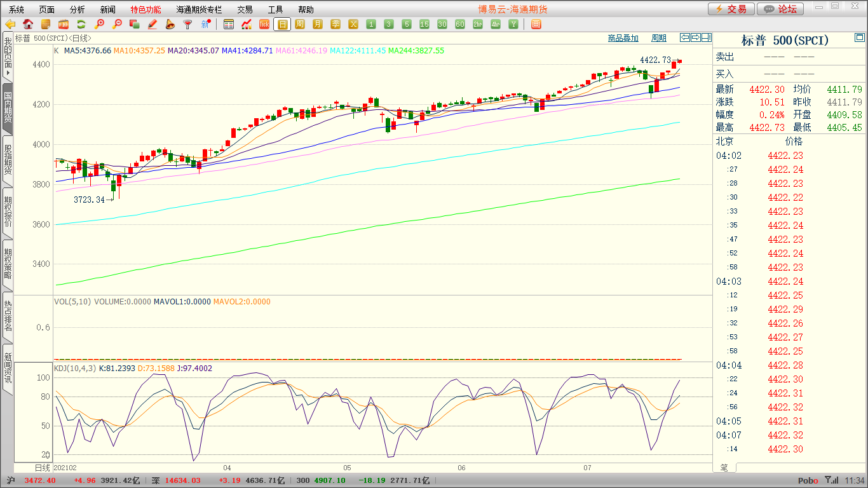868x488 pixels.
Task: Select the quarterly 季 period button
Action: point(336,24)
